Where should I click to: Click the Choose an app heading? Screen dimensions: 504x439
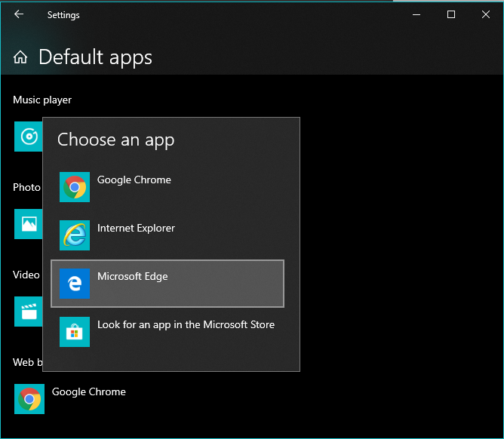pos(115,140)
